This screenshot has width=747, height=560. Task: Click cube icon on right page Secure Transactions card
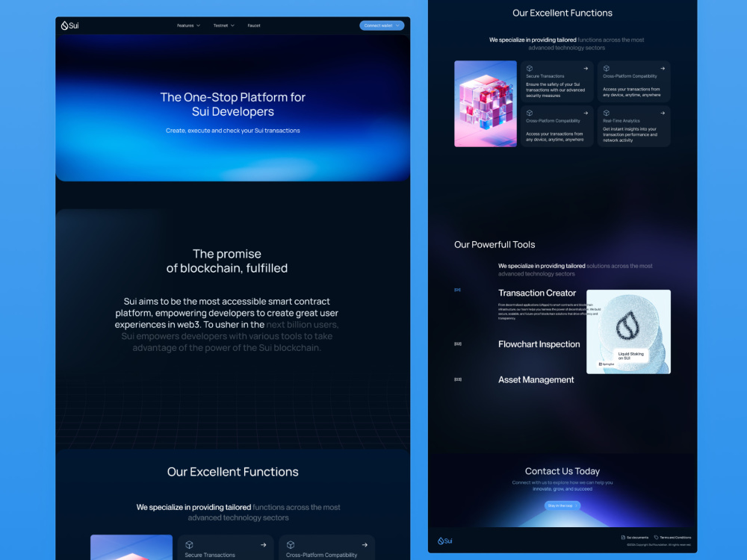click(x=530, y=69)
